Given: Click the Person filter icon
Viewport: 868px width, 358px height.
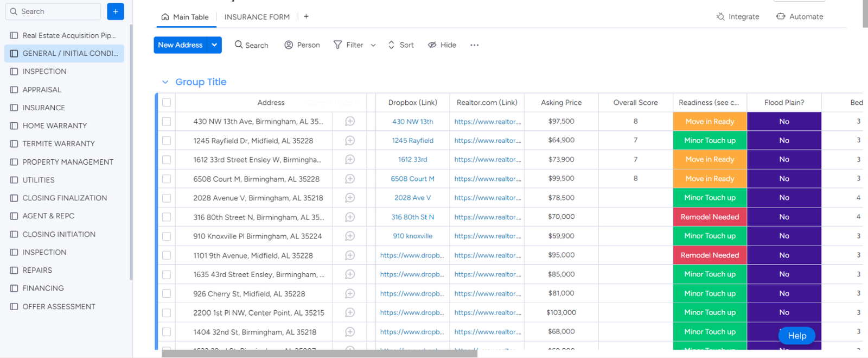Looking at the screenshot, I should (289, 45).
